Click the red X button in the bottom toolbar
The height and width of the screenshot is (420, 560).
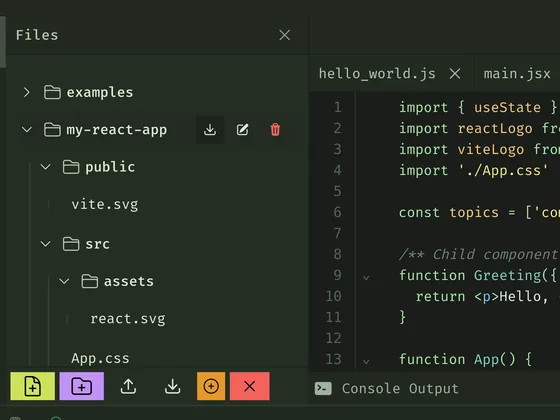[250, 386]
